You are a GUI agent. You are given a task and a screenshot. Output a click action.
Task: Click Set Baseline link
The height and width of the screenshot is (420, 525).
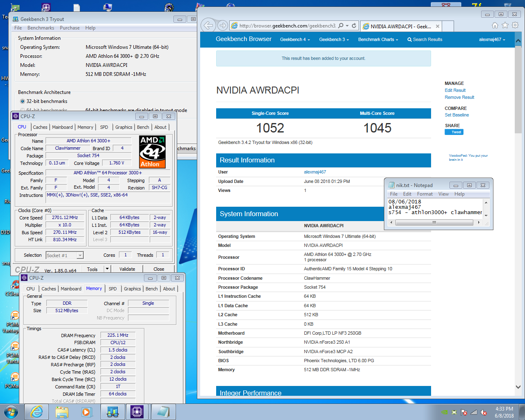(x=457, y=115)
